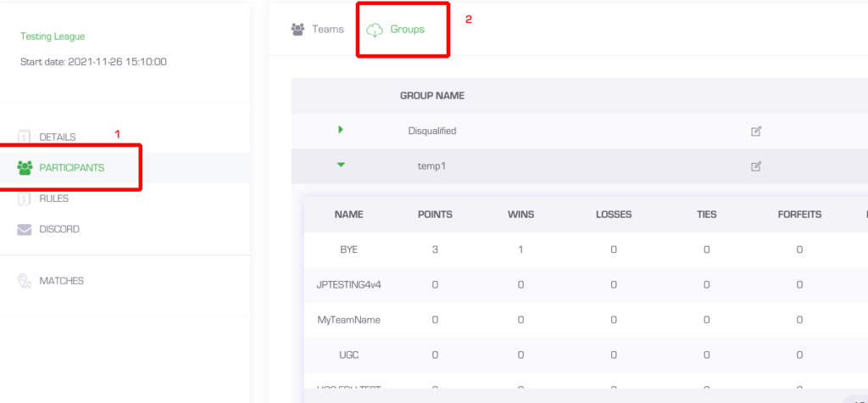868x403 pixels.
Task: Open the Testing League link
Action: tap(53, 36)
